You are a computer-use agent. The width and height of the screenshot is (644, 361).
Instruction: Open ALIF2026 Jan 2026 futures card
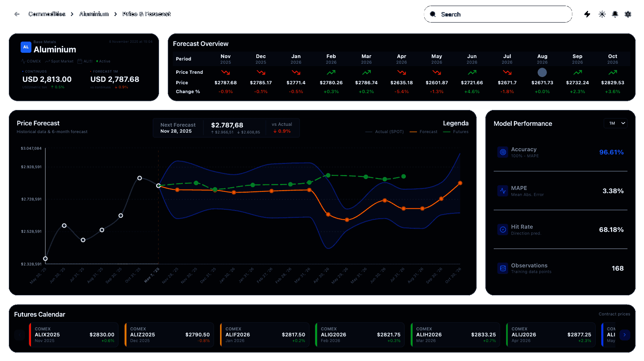(264, 334)
